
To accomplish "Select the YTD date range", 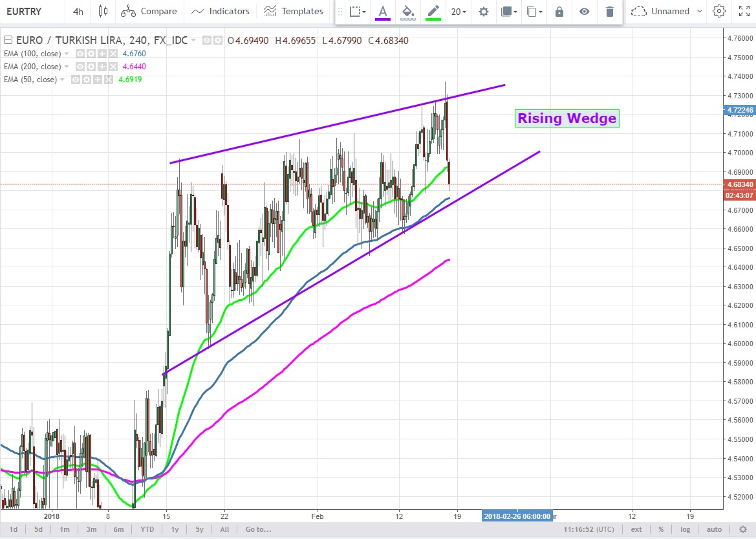I will 146,529.
